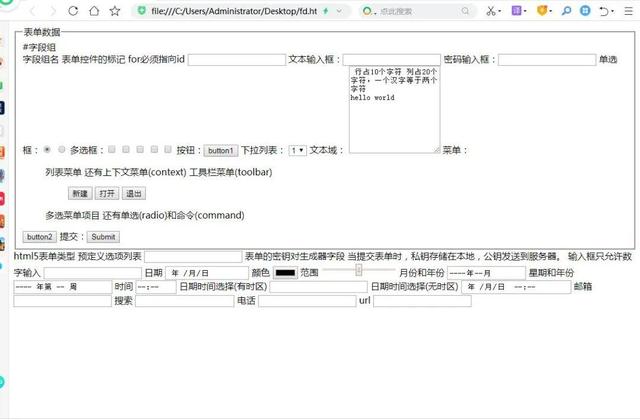Focus the 密码输入框 password input
640x420 pixels.
[x=547, y=60]
